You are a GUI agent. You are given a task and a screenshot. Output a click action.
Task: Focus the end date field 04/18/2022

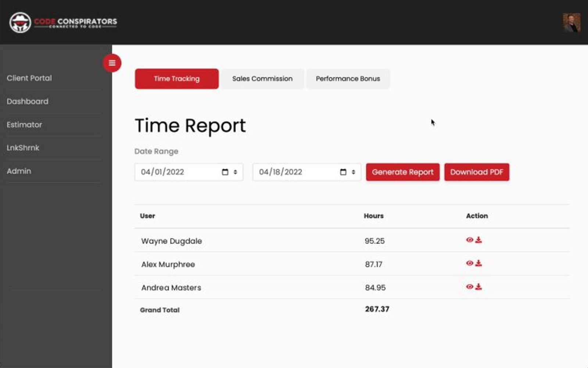[307, 172]
